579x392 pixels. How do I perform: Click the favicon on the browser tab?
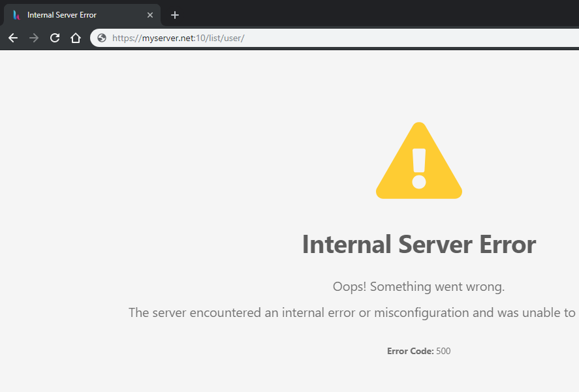(x=16, y=14)
